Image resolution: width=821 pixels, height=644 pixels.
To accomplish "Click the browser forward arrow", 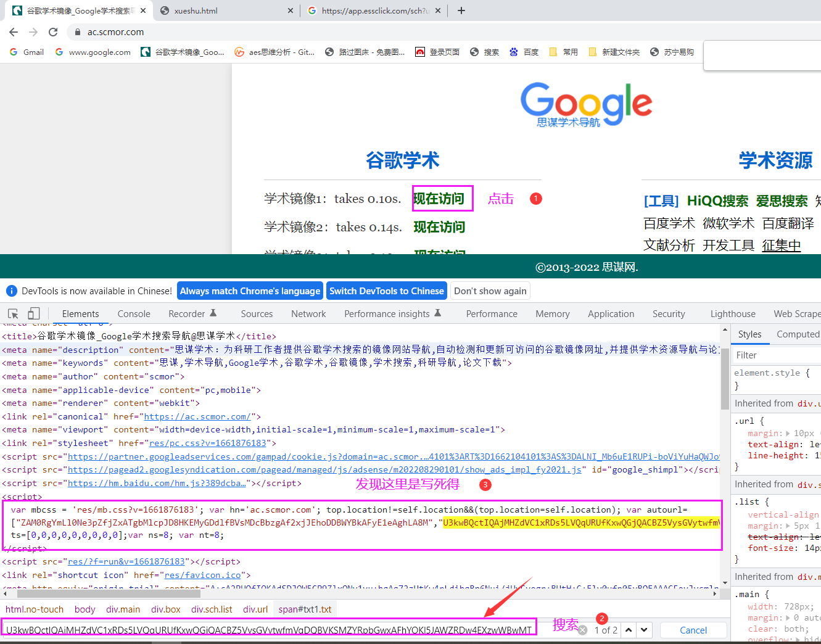I will click(x=33, y=32).
